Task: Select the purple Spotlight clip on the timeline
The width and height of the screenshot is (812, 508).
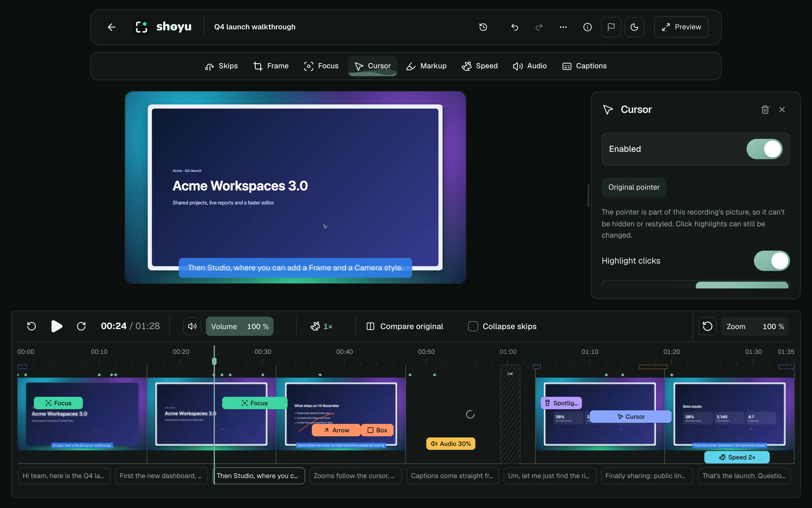Action: coord(561,403)
